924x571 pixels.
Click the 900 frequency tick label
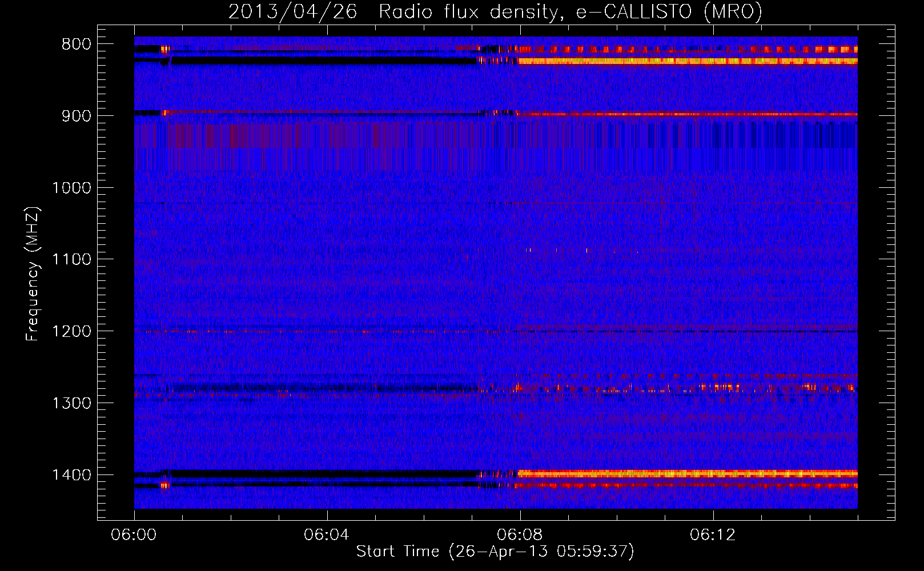77,116
